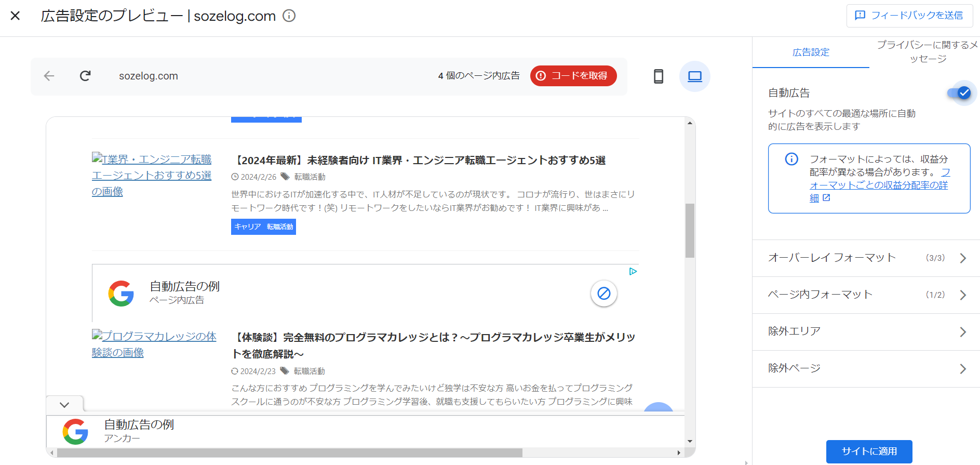This screenshot has height=465, width=980.
Task: Click the update icon beside 2024/2/23
Action: click(x=235, y=371)
